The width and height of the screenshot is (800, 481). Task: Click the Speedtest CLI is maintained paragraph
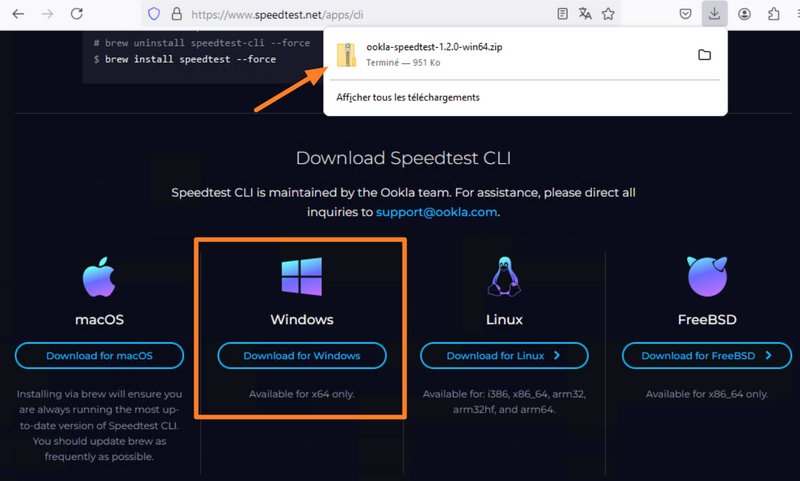coord(403,202)
